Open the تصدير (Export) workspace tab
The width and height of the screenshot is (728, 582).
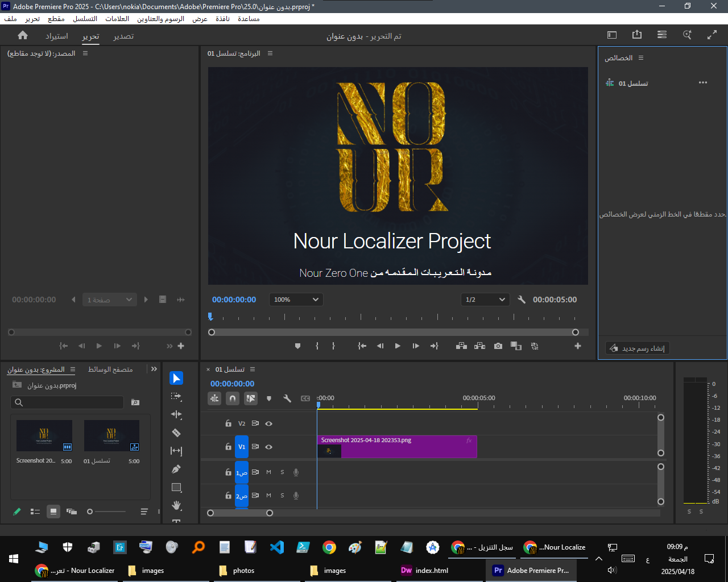click(x=123, y=36)
